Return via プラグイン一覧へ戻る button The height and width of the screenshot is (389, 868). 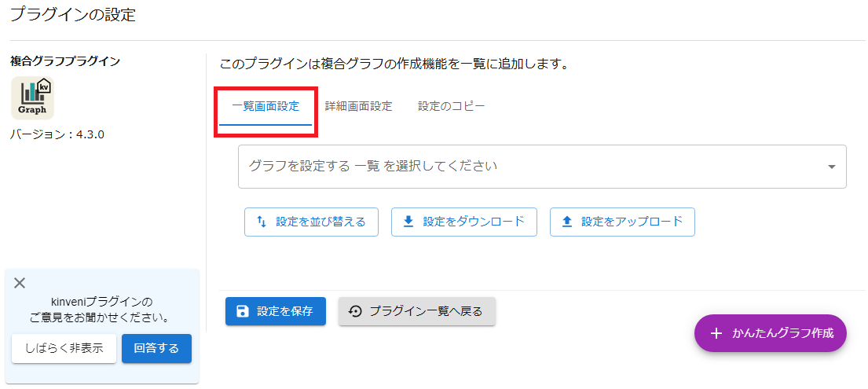point(417,311)
